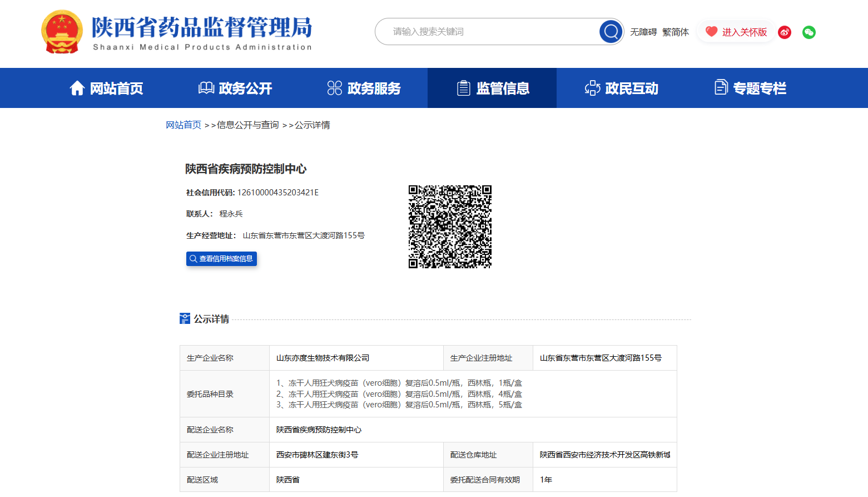Click the national emblem logo
Viewport: 868px width, 497px height.
[x=62, y=32]
